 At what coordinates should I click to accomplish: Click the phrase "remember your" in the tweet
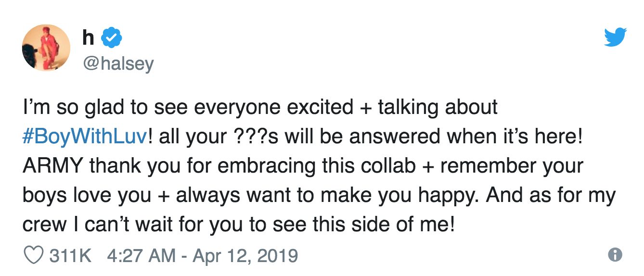coord(511,166)
